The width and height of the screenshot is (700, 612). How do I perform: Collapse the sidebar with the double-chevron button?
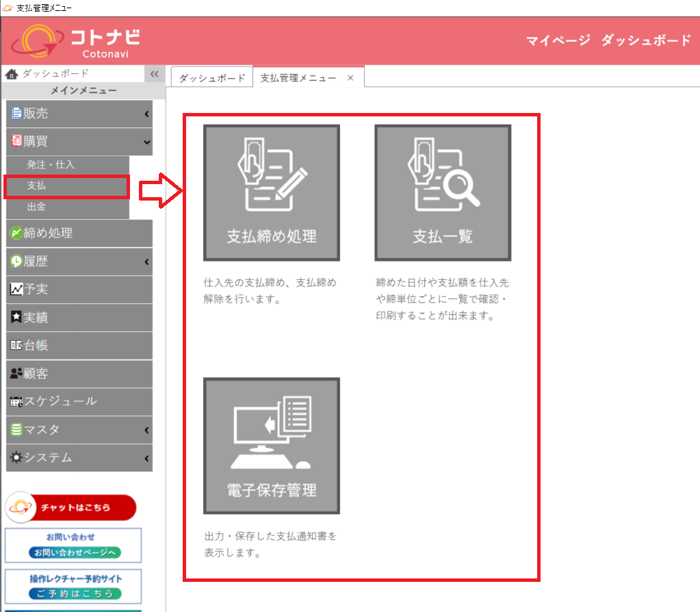tap(155, 74)
